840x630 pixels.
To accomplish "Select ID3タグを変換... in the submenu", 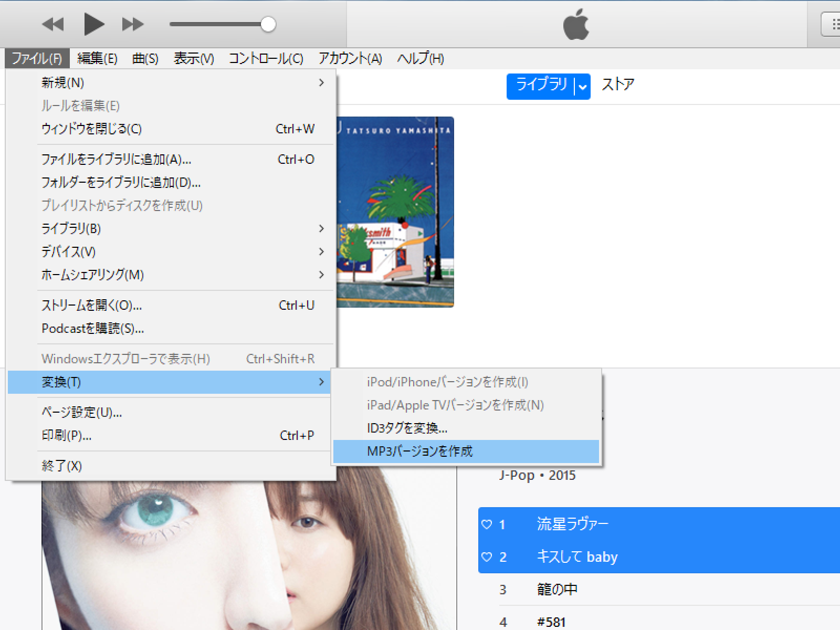I will [466, 428].
